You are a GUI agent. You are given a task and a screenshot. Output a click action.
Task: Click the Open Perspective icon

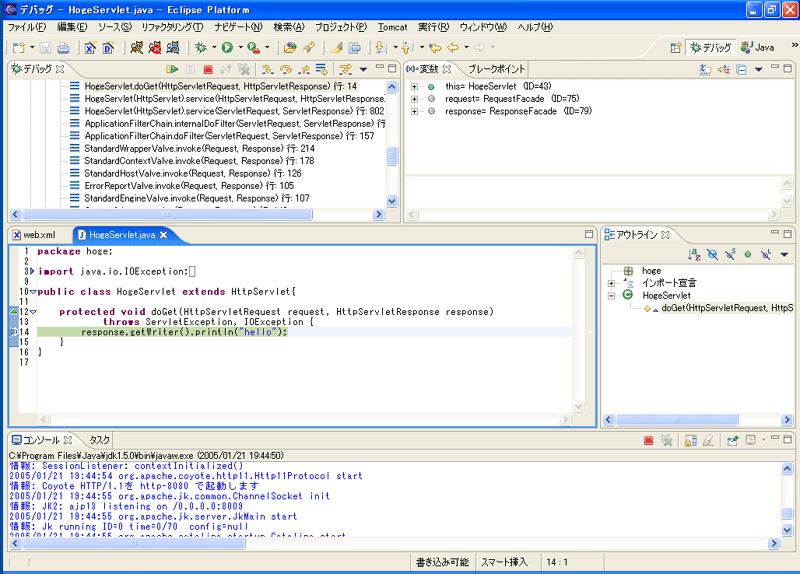point(676,48)
